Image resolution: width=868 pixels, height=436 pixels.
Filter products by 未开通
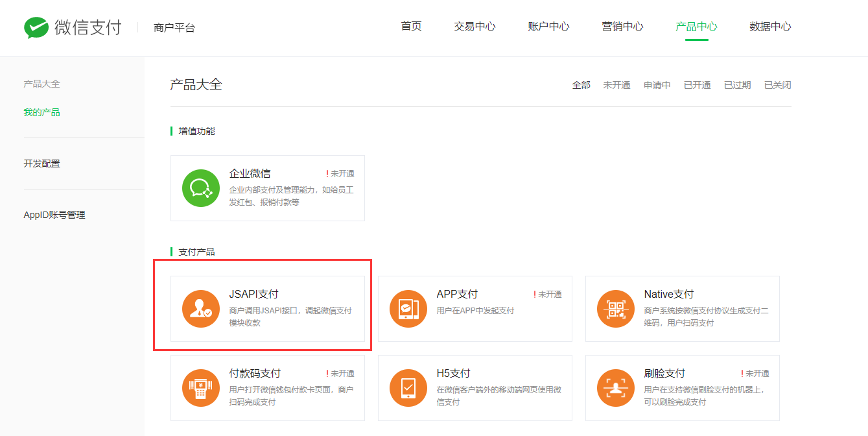(x=616, y=85)
